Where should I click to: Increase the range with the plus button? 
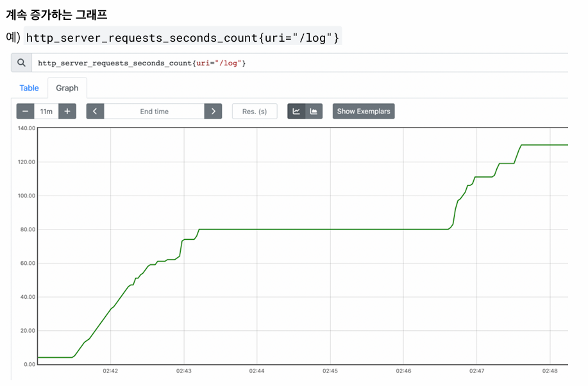point(67,112)
